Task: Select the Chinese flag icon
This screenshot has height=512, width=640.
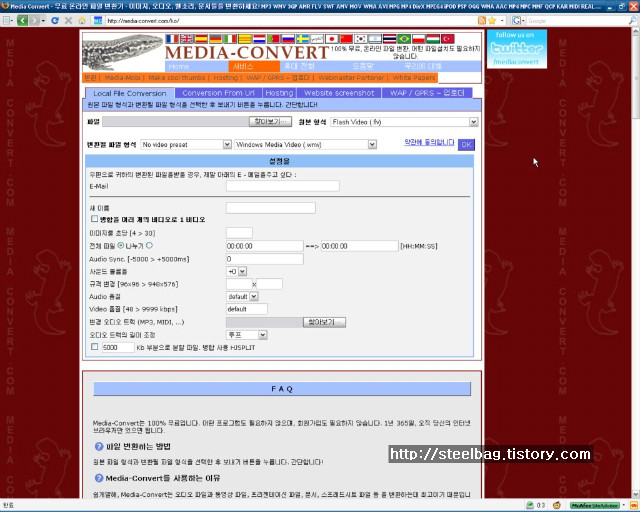Action: pos(346,39)
